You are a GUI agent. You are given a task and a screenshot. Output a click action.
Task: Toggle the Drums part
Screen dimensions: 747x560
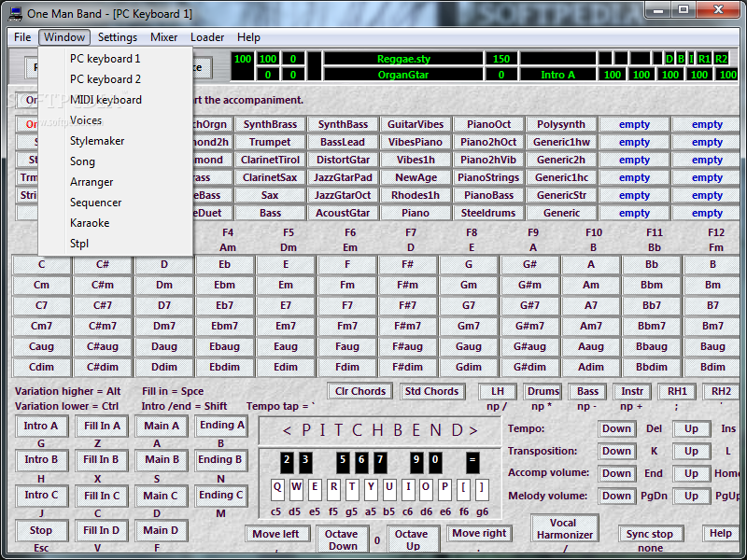[x=543, y=391]
